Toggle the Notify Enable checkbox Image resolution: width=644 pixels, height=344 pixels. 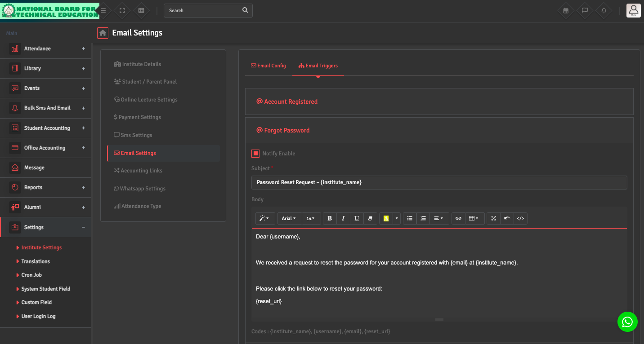pos(255,154)
